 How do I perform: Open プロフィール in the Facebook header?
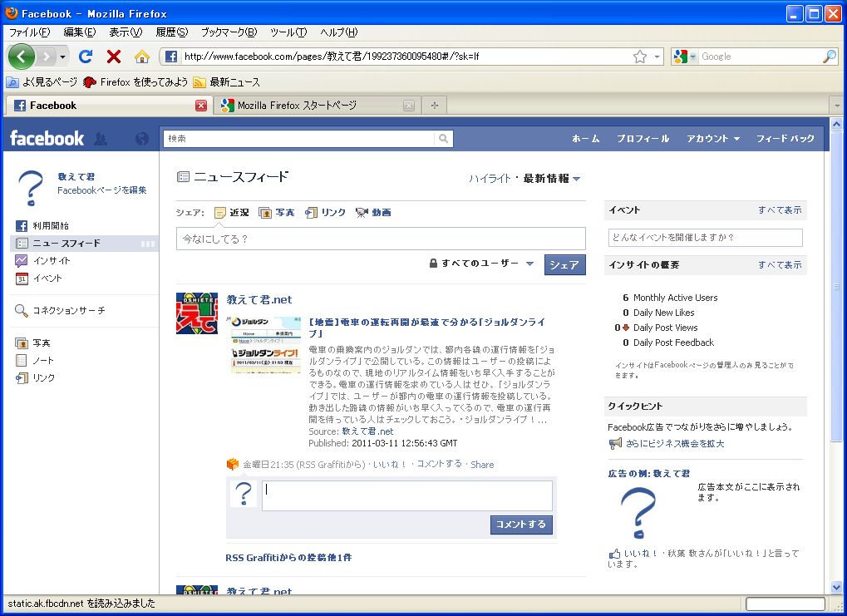[643, 138]
